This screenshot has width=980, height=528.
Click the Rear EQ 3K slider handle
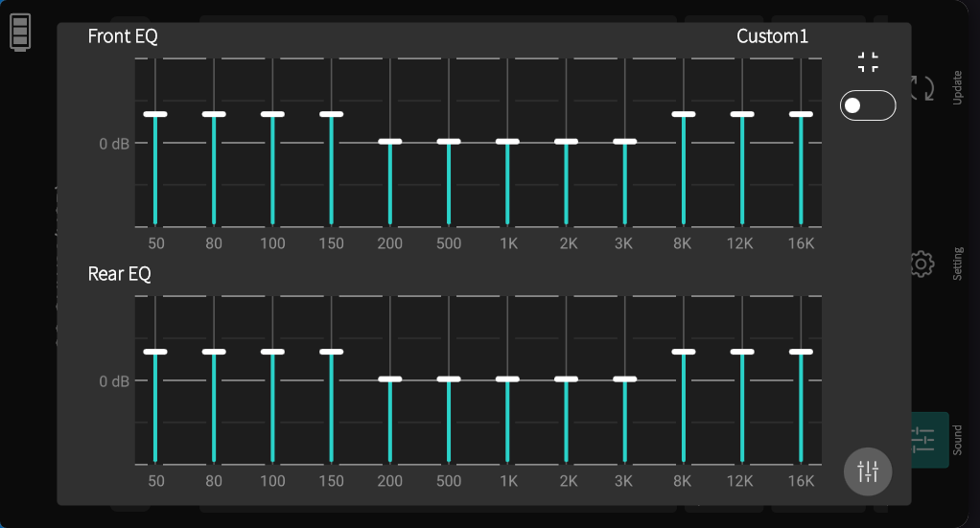pyautogui.click(x=624, y=379)
